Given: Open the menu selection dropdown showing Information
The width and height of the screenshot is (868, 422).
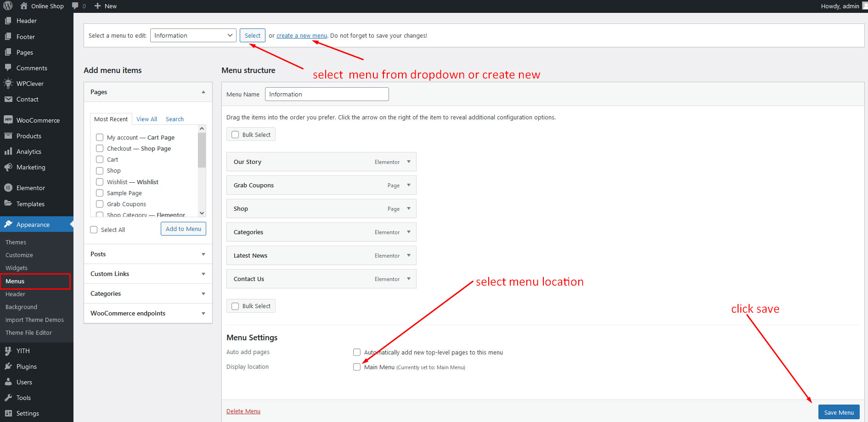Looking at the screenshot, I should tap(193, 35).
